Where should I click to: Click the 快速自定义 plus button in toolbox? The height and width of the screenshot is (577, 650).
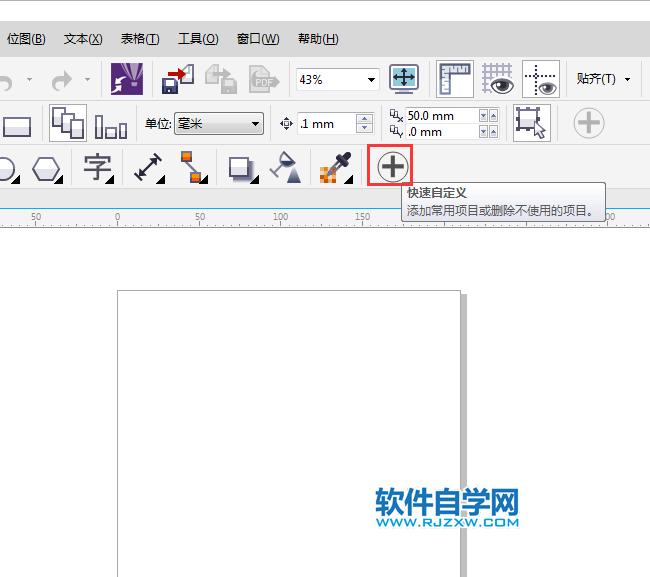[393, 167]
